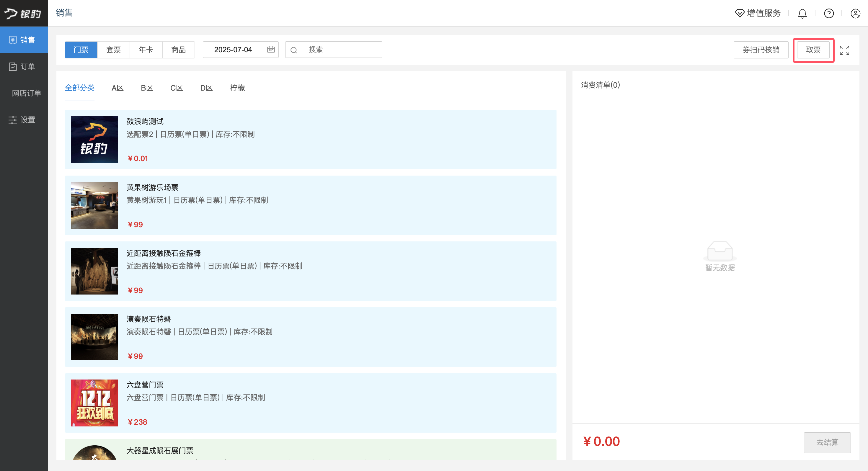Click the 销售 page title in header
868x471 pixels.
pos(64,13)
